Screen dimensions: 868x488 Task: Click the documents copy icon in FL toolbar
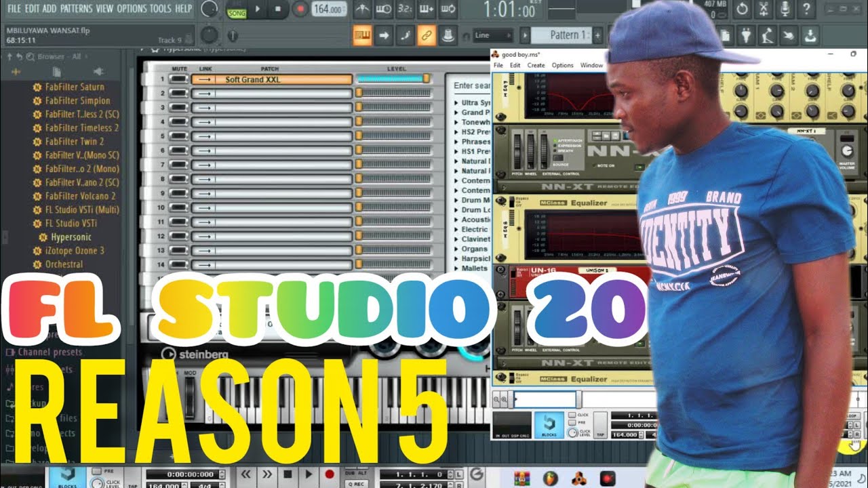click(x=725, y=35)
